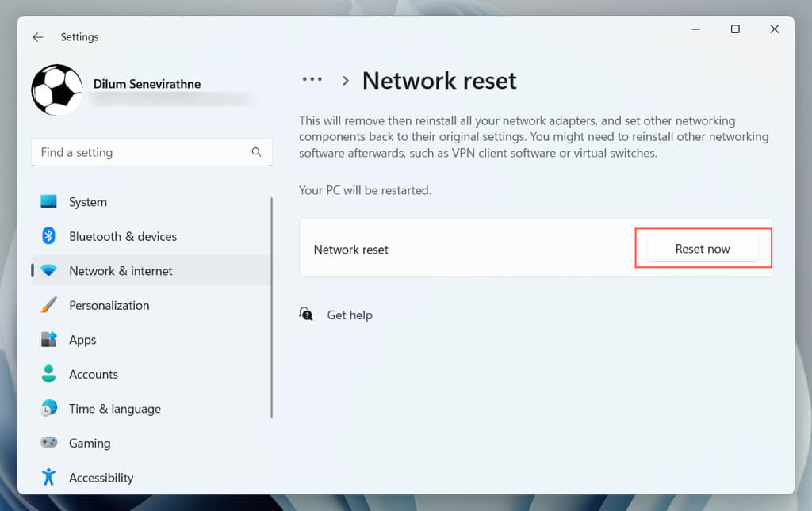
Task: Open the Get help link
Action: point(350,315)
